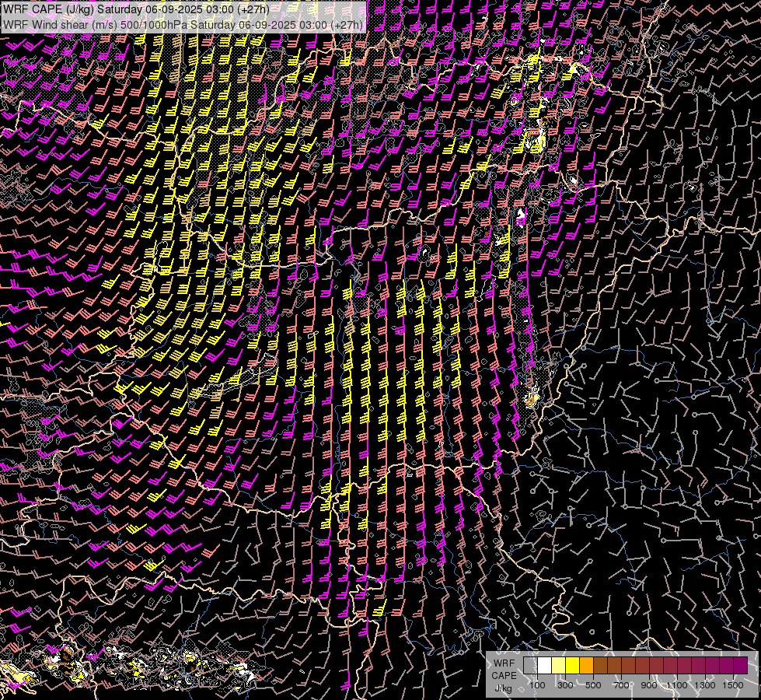Click the legend value 1300
Viewport: 761px width, 700px height.
[x=705, y=685]
